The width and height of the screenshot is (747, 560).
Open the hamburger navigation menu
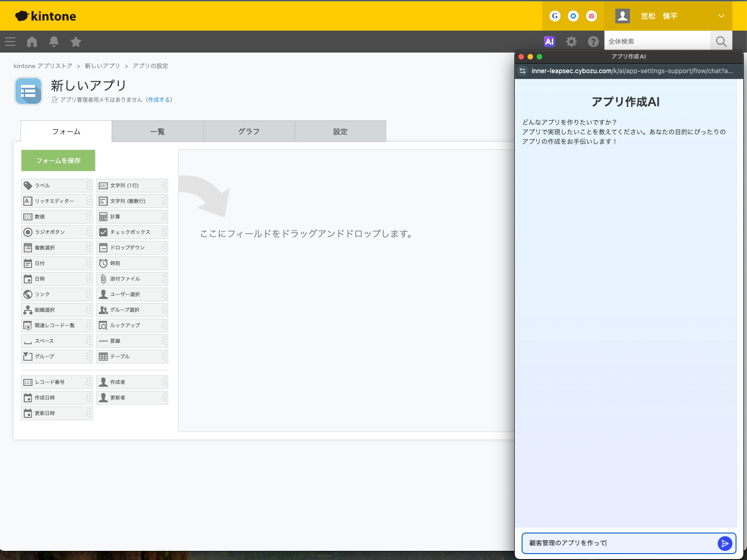coord(10,42)
